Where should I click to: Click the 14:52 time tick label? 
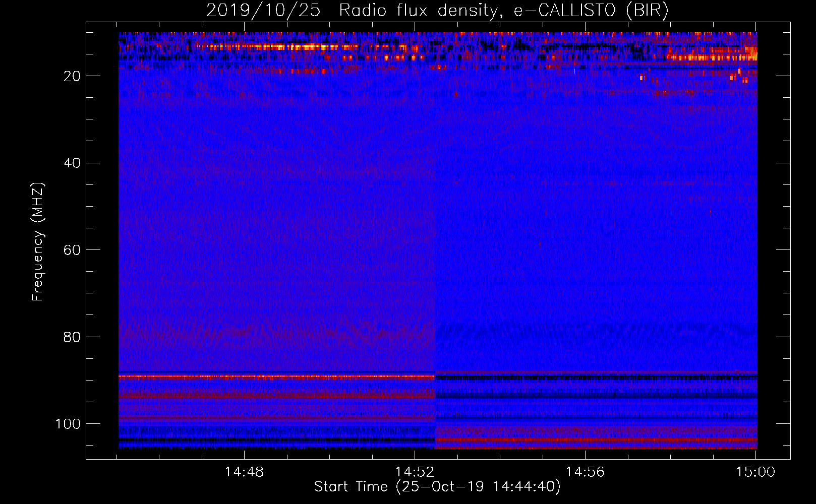[415, 472]
